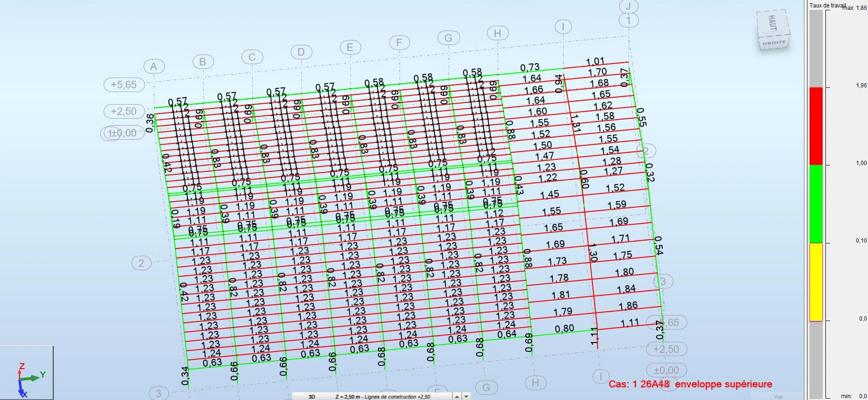Click the ratio value 1,47
Screen dimensions: 868x400
(x=544, y=156)
